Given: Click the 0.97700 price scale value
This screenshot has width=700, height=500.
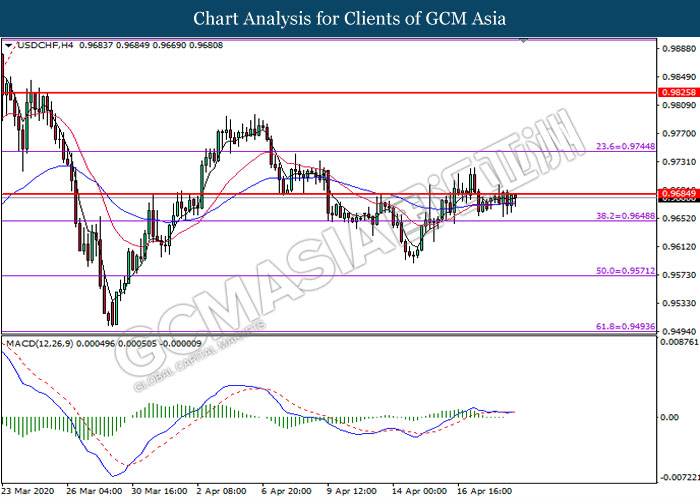Looking at the screenshot, I should coord(679,133).
